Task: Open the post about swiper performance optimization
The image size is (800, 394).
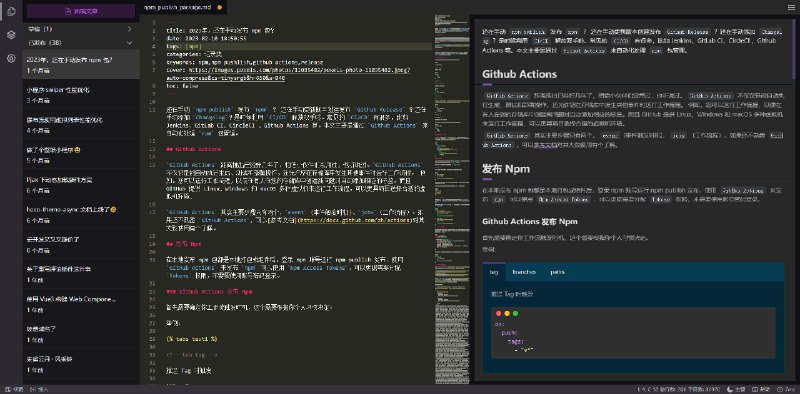Action: click(81, 94)
